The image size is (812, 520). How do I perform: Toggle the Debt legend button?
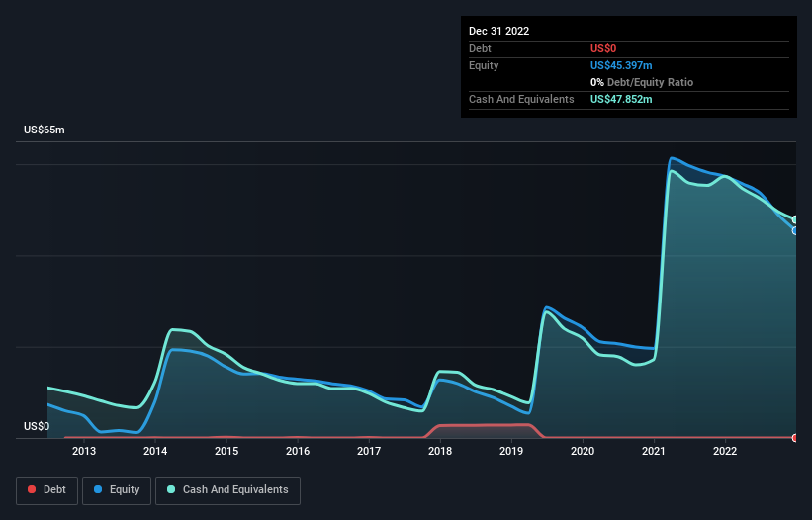point(47,490)
